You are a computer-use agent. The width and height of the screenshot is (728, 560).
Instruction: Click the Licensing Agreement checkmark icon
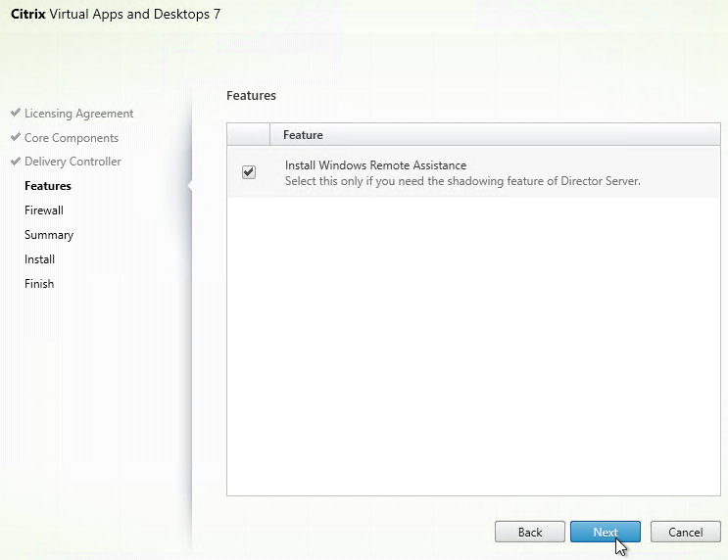(x=16, y=113)
